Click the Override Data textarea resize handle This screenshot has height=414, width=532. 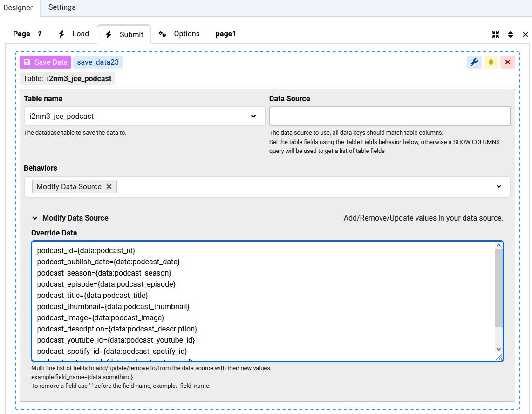(499, 357)
